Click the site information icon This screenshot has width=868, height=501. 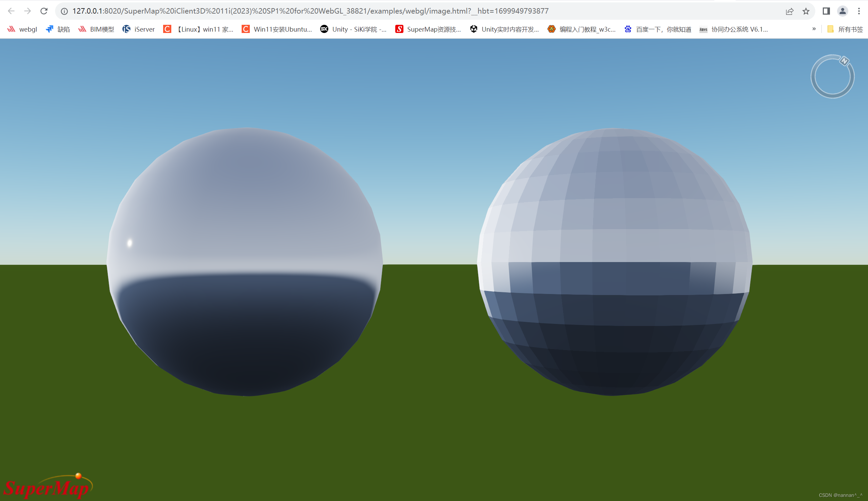click(x=64, y=11)
